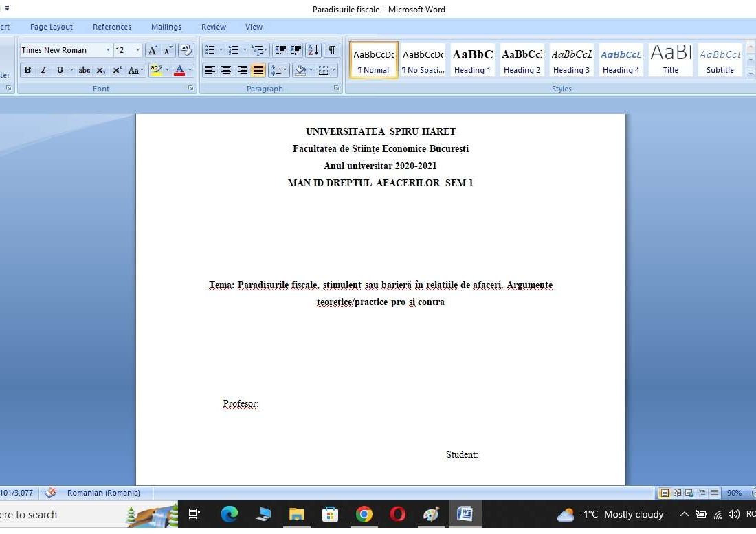Open Google Chrome from the taskbar
The image size is (756, 534).
coord(364,514)
